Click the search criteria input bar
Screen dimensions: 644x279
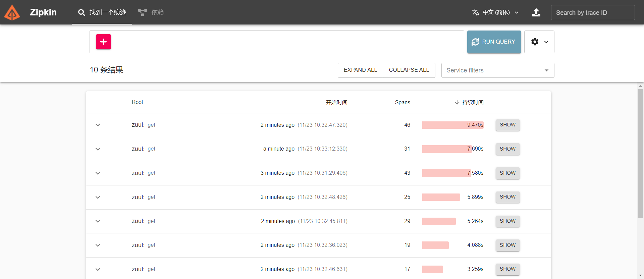(277, 42)
